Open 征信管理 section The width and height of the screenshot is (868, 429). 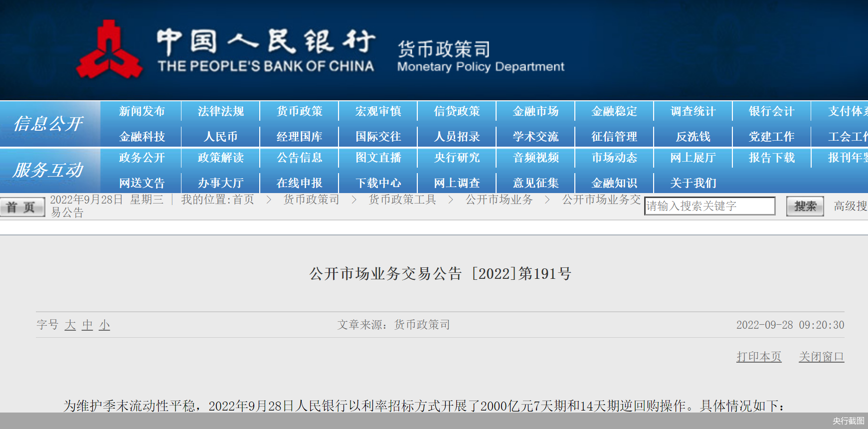(x=614, y=137)
